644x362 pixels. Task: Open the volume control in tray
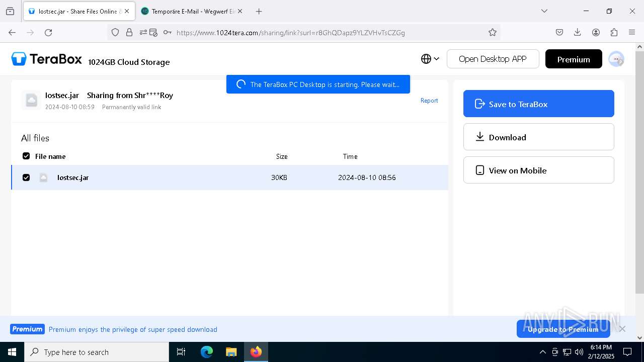[x=579, y=352]
